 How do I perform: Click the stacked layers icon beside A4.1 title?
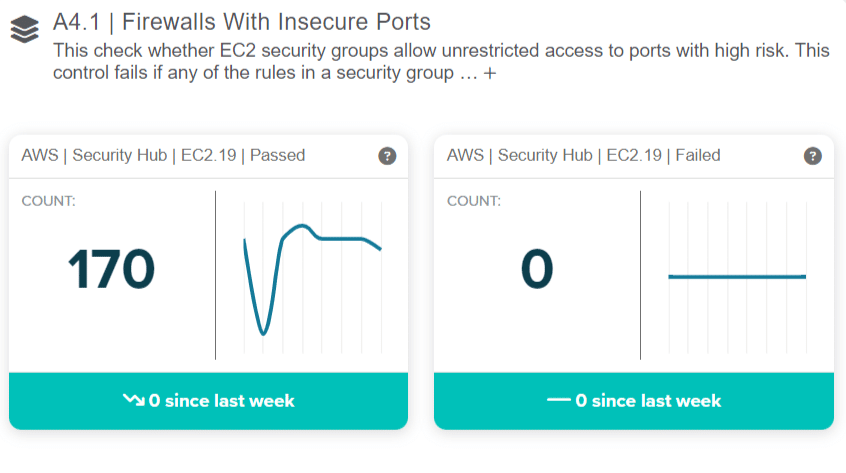24,31
